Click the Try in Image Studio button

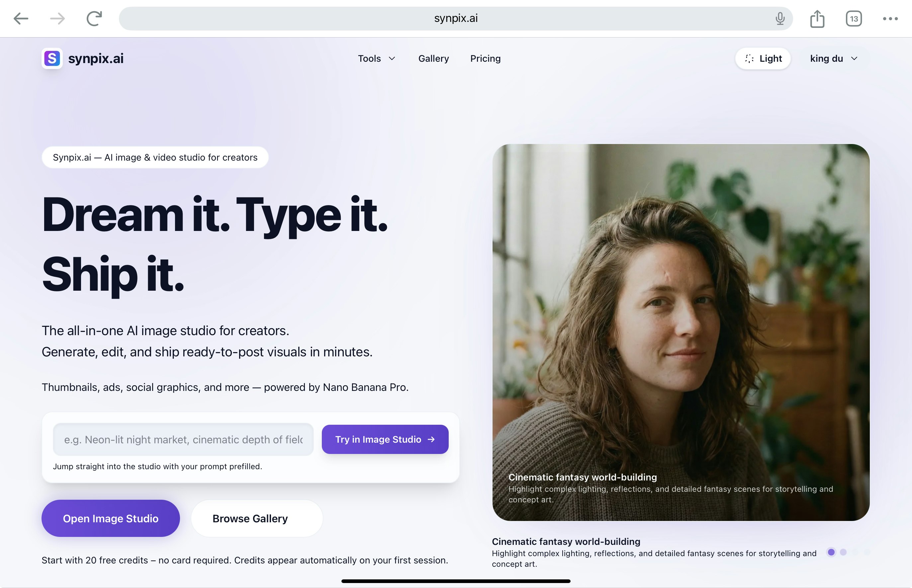click(x=385, y=439)
